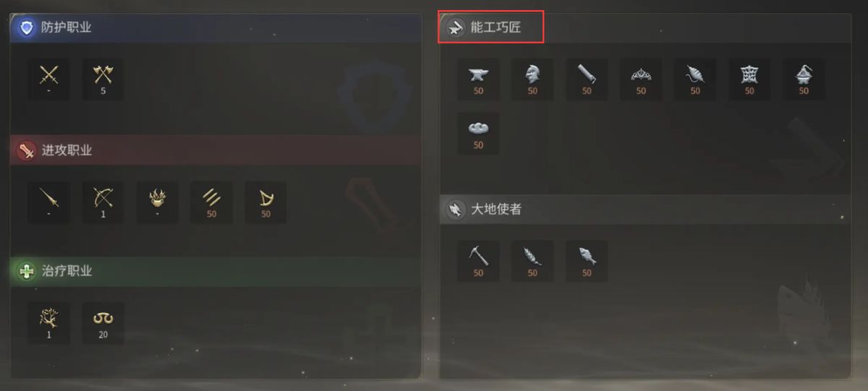Choose the three slashes job at level 50
The height and width of the screenshot is (391, 868).
(x=211, y=202)
